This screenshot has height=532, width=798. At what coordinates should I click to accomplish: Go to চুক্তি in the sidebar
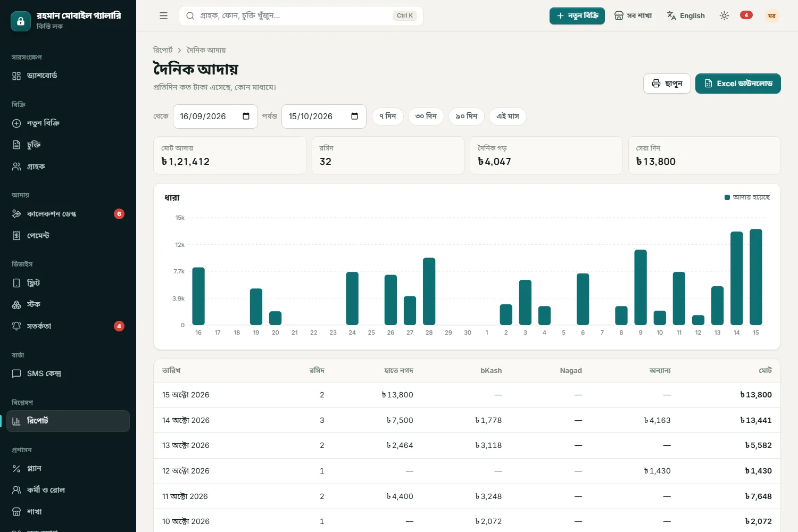point(68,145)
